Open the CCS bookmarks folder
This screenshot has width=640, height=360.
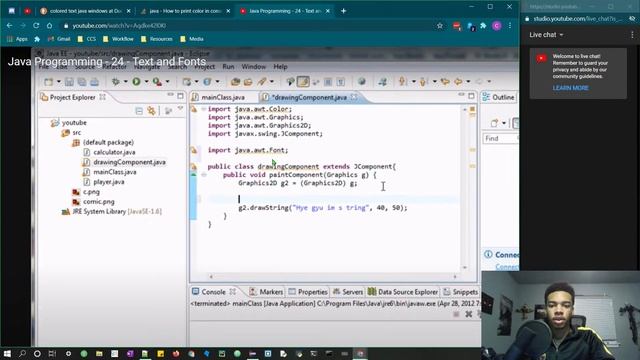click(87, 39)
